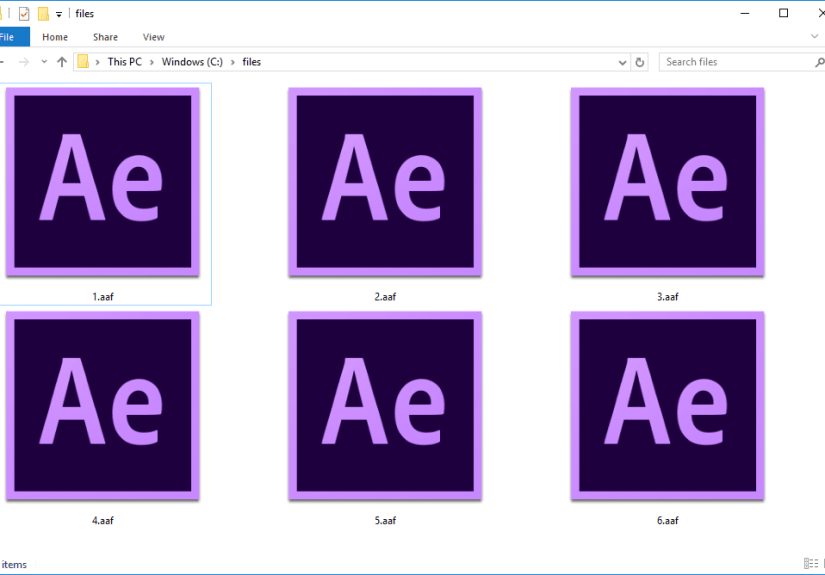Click the folder icon in the address bar

[83, 62]
